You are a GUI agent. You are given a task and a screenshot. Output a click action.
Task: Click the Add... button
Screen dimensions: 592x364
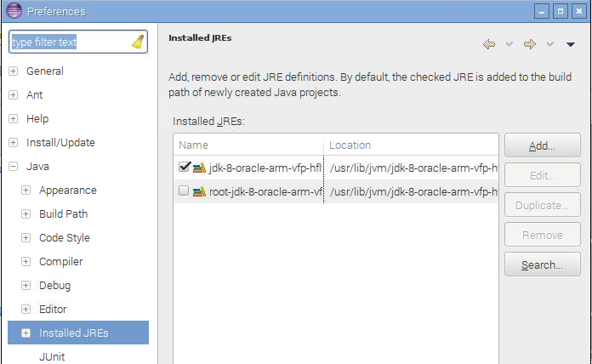tap(542, 145)
